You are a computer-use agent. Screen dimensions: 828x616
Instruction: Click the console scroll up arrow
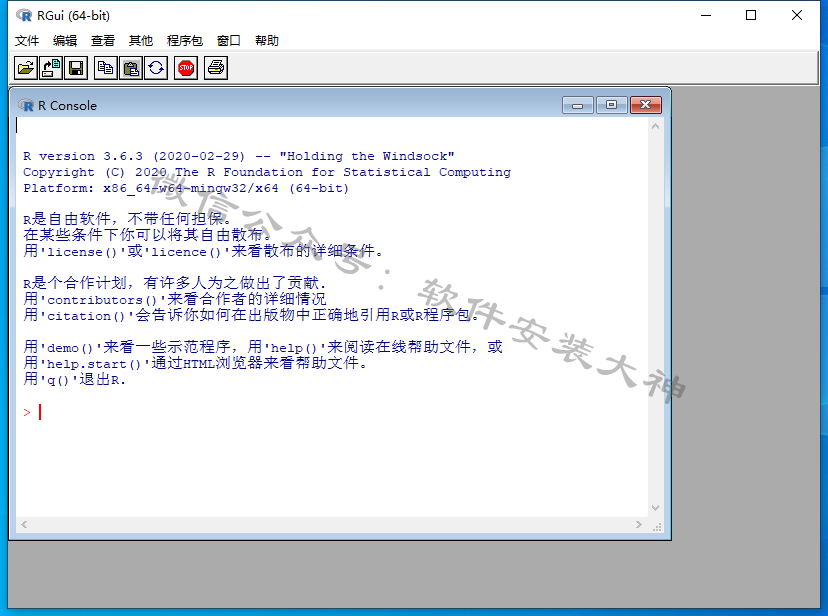[655, 127]
